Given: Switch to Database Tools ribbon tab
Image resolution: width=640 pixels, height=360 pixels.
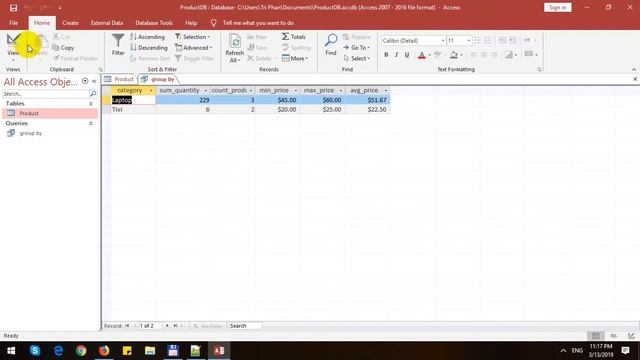Looking at the screenshot, I should click(154, 23).
